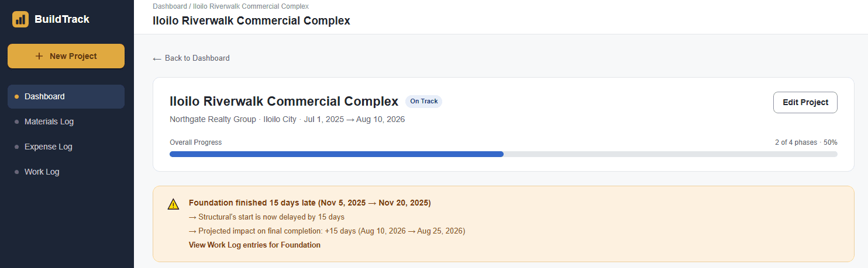Image resolution: width=868 pixels, height=268 pixels.
Task: Create a New Project
Action: pos(66,56)
